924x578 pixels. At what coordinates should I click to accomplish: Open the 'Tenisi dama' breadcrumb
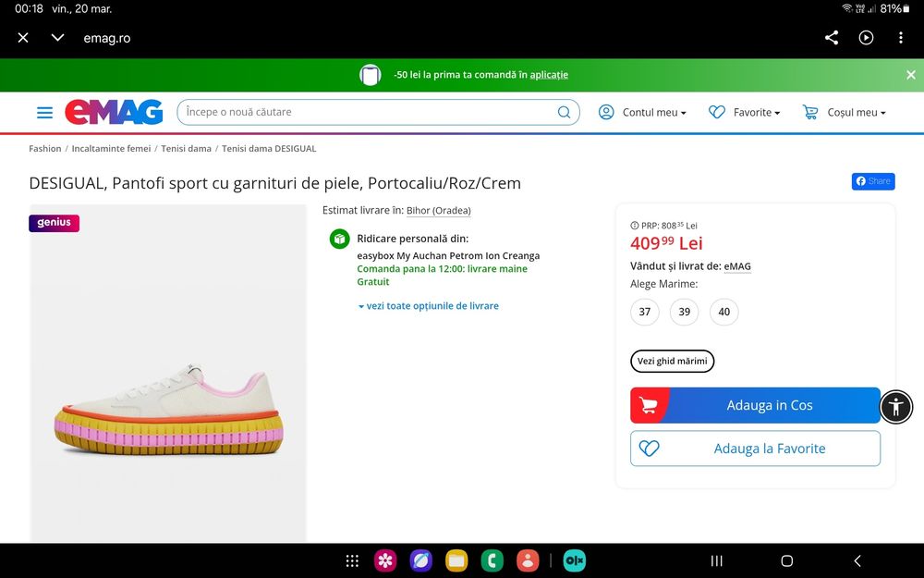pos(187,149)
